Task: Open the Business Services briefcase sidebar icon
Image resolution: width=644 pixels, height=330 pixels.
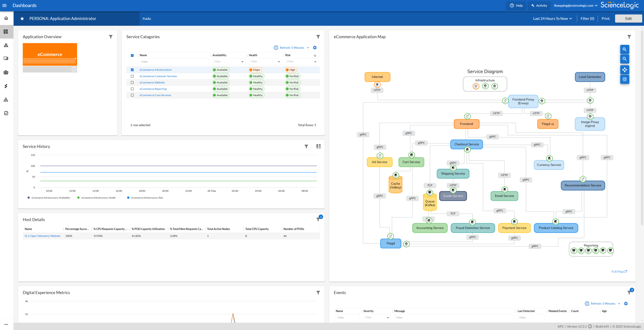Action: click(x=6, y=72)
